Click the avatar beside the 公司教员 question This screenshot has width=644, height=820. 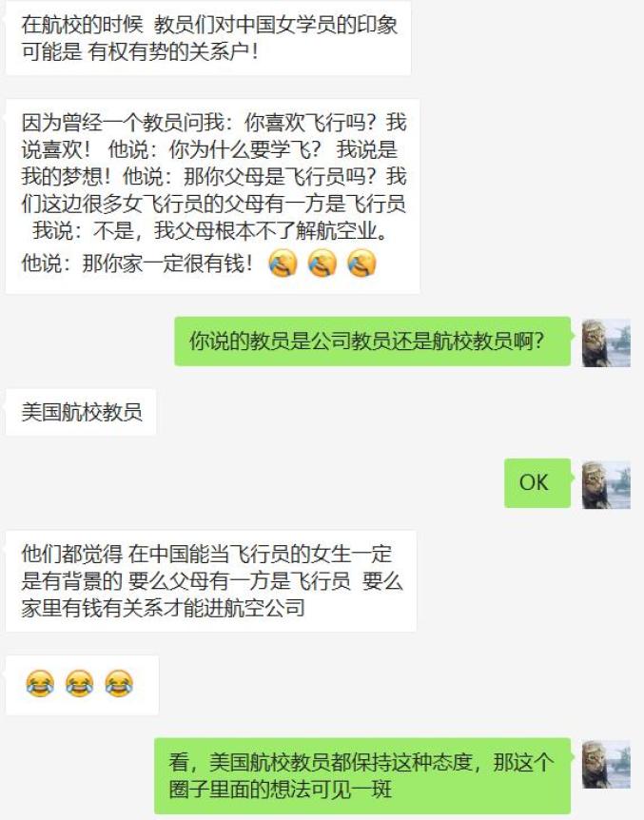pyautogui.click(x=606, y=342)
